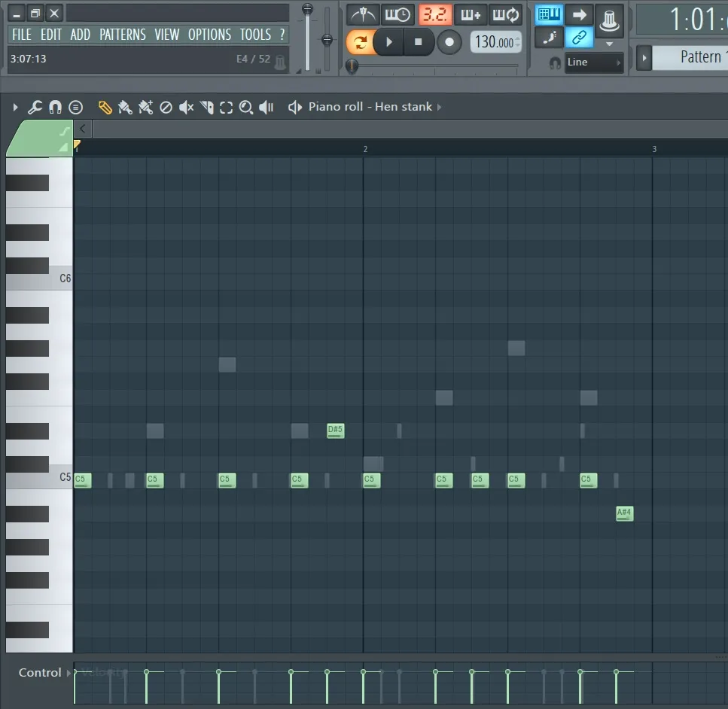Click the back chevron on the ruler bar
728x709 pixels.
pos(83,129)
